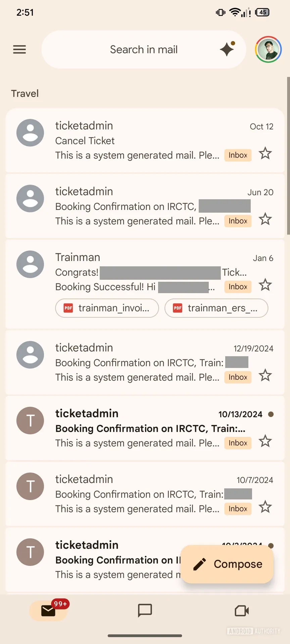This screenshot has width=290, height=644.
Task: Switch to the Meet video tab
Action: tap(242, 611)
